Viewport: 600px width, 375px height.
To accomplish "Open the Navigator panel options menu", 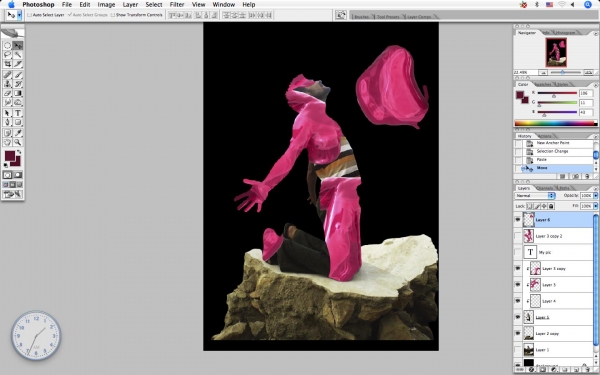I will click(595, 33).
